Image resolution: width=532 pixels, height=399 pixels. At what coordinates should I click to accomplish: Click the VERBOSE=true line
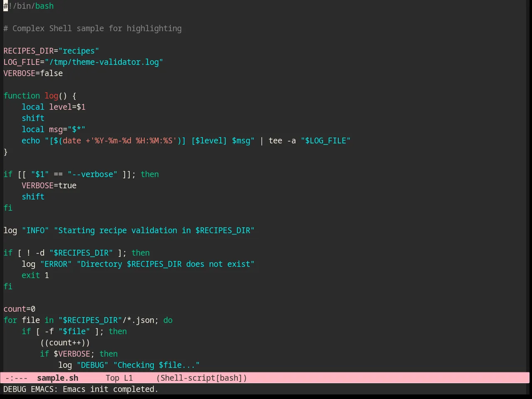(49, 185)
